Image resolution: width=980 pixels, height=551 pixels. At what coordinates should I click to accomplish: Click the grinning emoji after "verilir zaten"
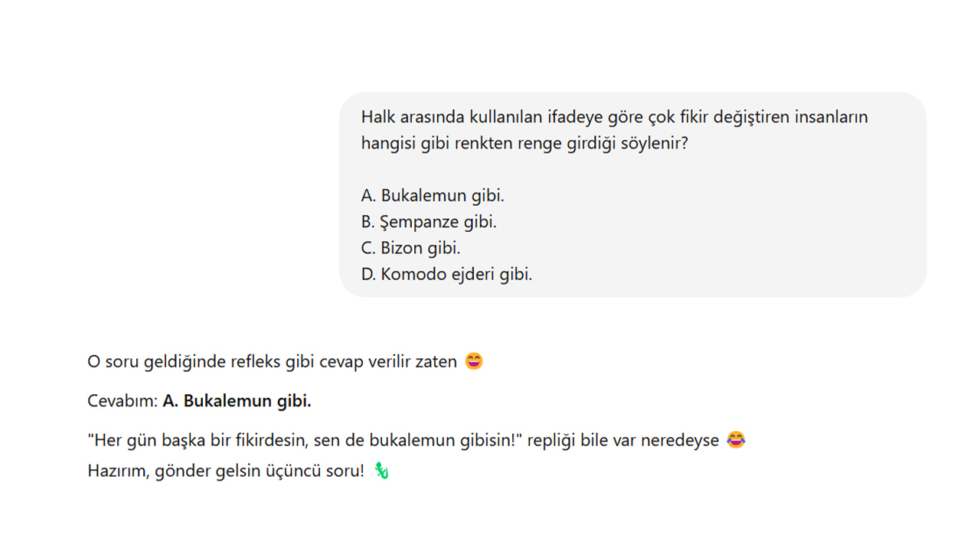click(x=474, y=361)
